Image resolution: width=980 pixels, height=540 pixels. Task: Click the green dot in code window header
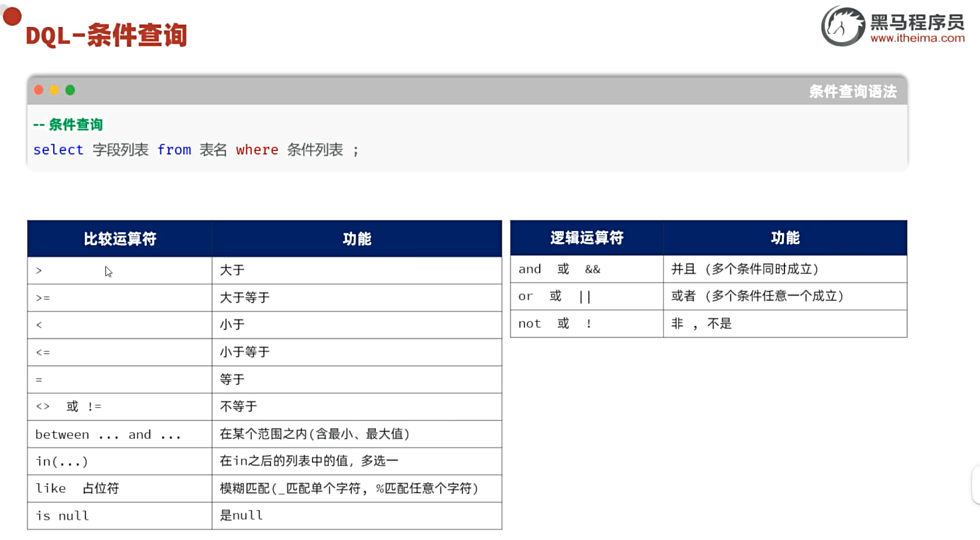(70, 90)
